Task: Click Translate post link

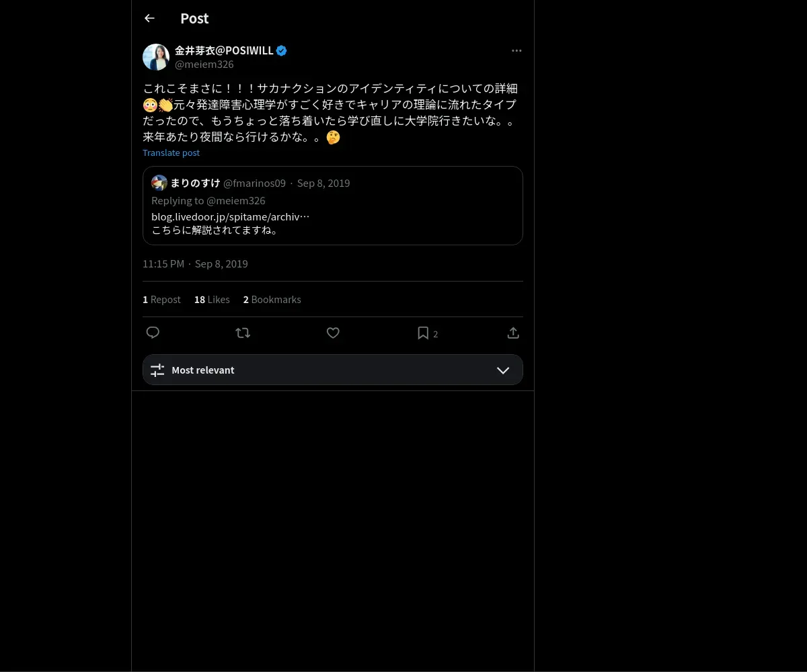Action: click(x=171, y=153)
